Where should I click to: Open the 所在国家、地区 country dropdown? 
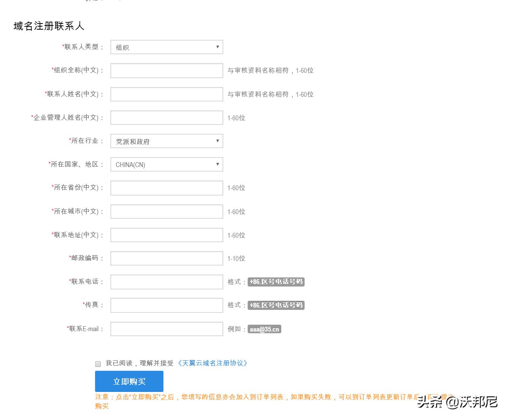pyautogui.click(x=166, y=164)
